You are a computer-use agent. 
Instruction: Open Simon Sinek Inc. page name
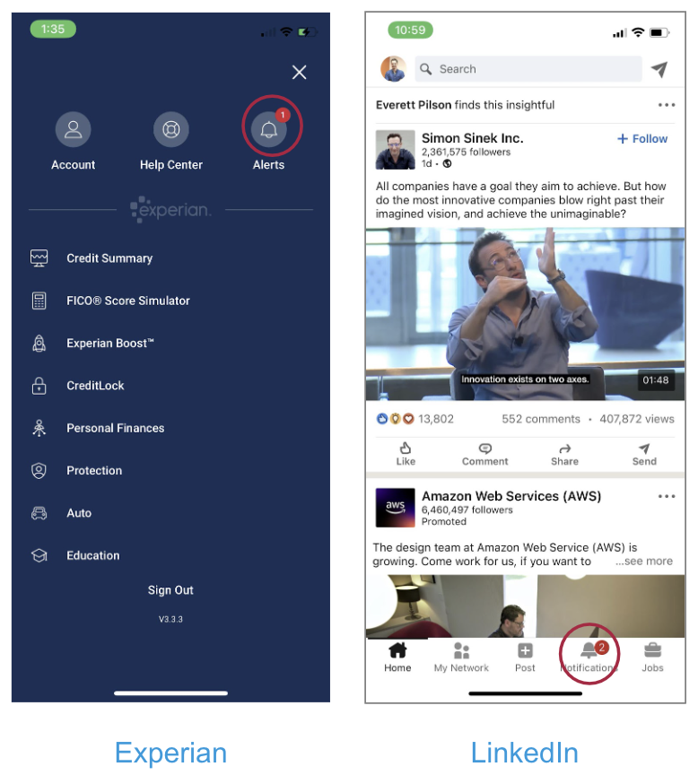[472, 138]
